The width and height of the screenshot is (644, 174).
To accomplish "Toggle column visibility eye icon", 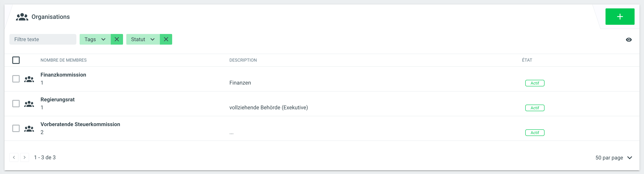I will [x=628, y=40].
